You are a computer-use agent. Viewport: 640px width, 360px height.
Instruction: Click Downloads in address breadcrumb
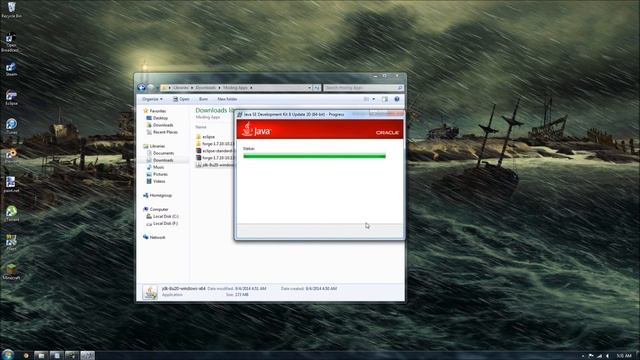[206, 88]
